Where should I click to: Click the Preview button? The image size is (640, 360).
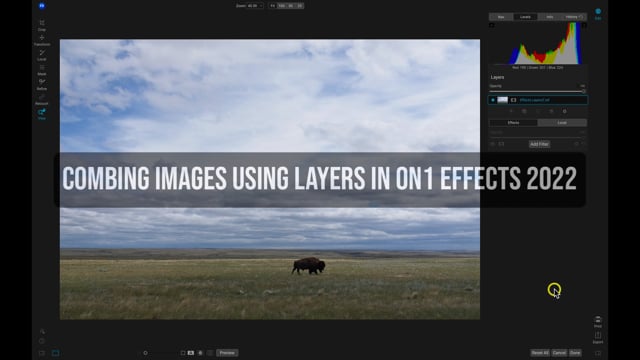(x=227, y=353)
